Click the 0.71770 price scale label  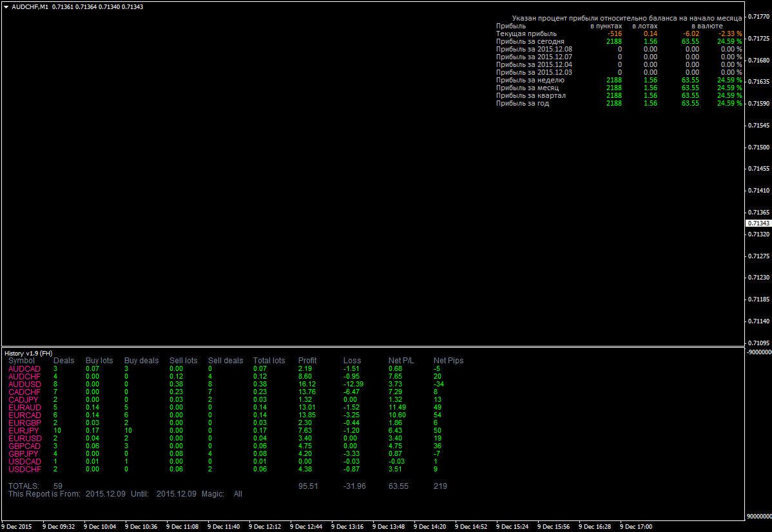coord(758,17)
